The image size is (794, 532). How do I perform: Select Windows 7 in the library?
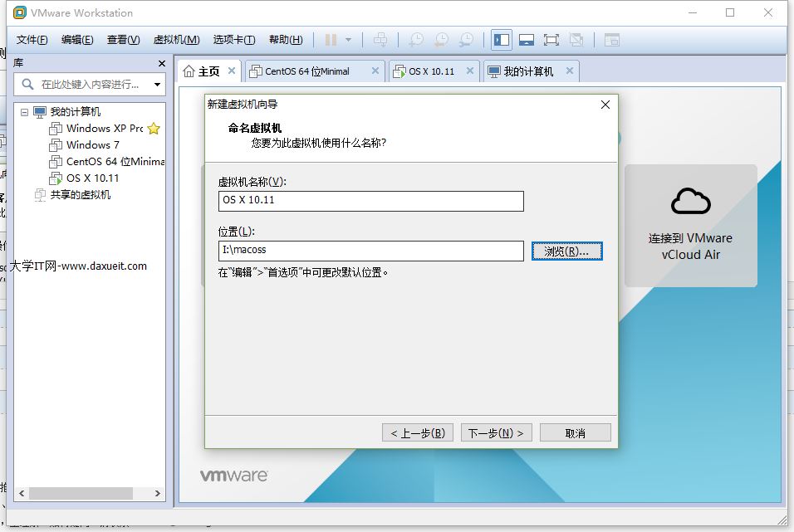tap(93, 145)
